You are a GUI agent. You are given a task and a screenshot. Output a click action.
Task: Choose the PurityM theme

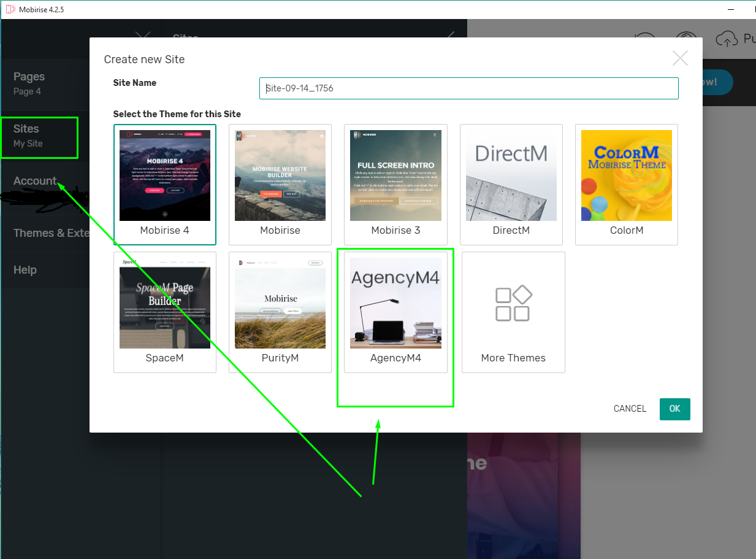[280, 302]
